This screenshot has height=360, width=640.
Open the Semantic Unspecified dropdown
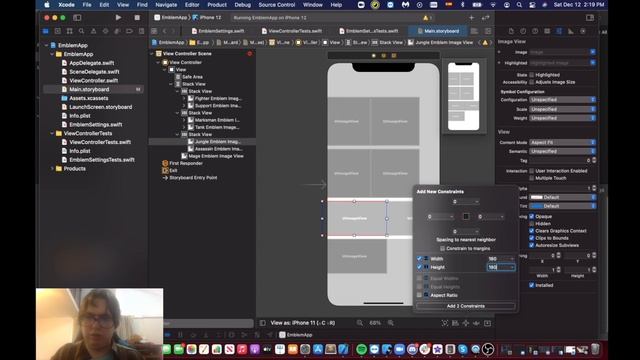click(x=562, y=151)
